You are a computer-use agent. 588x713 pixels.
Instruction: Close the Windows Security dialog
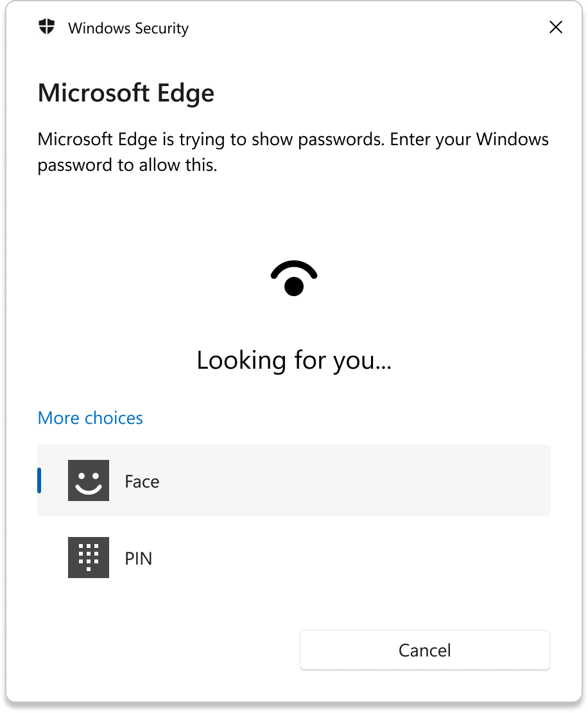556,27
